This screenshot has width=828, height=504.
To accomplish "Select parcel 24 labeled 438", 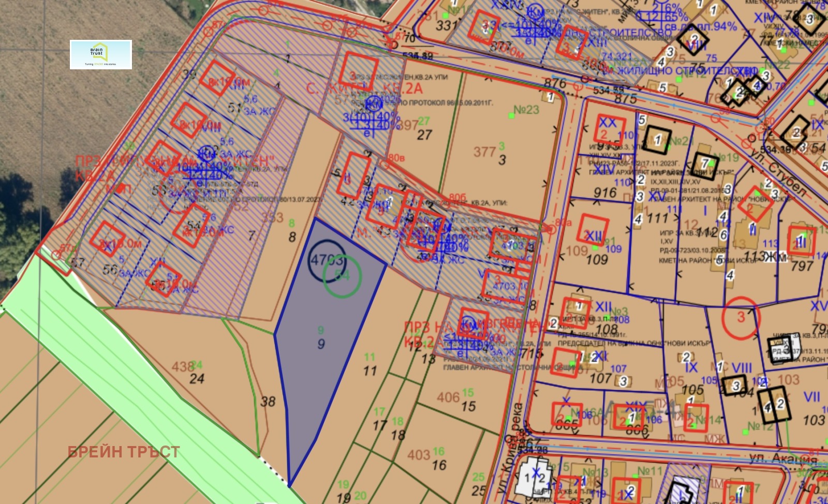I will [189, 373].
